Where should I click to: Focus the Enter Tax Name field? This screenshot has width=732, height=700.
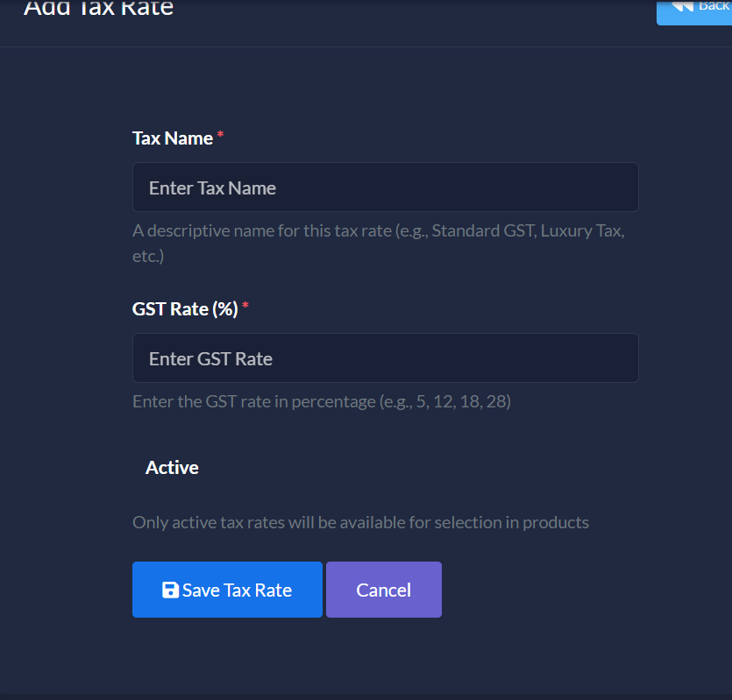click(x=385, y=187)
